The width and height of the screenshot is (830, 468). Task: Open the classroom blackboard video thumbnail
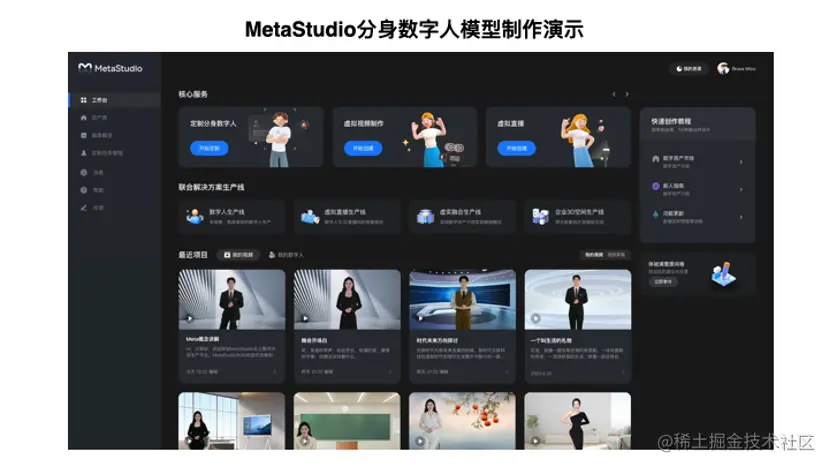347,421
